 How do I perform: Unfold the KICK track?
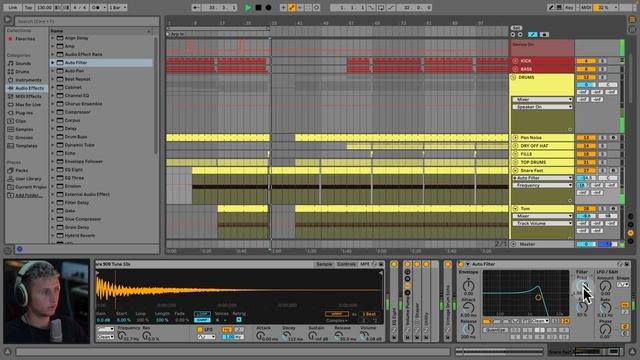tap(515, 61)
